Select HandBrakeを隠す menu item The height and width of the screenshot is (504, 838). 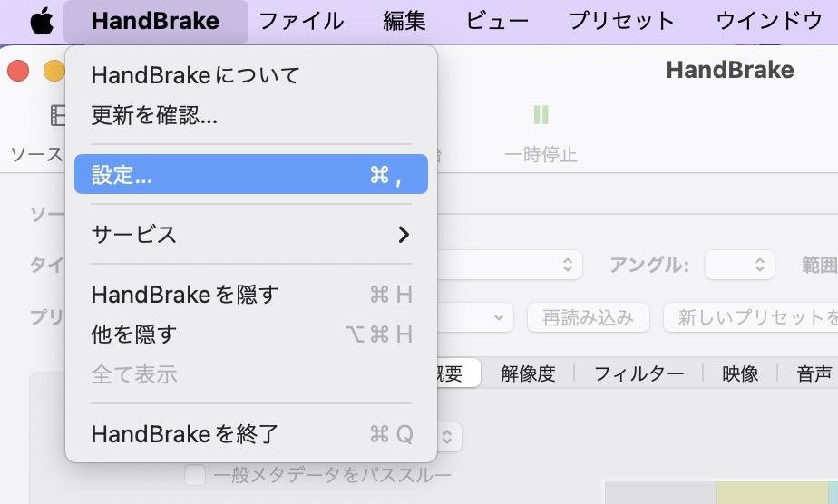click(x=185, y=295)
